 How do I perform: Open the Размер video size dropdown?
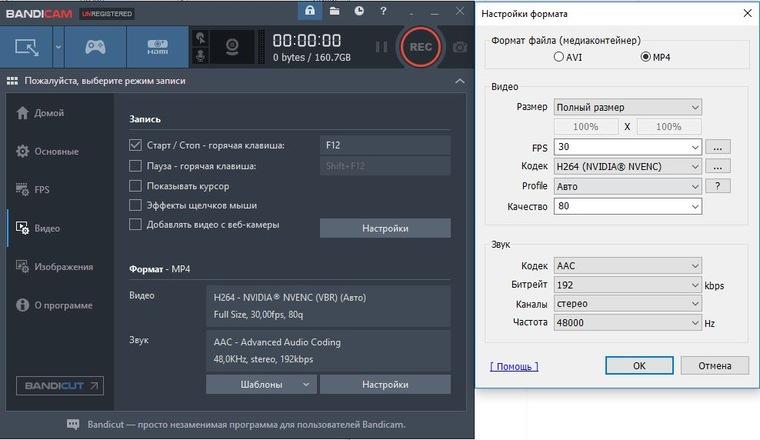pos(628,107)
